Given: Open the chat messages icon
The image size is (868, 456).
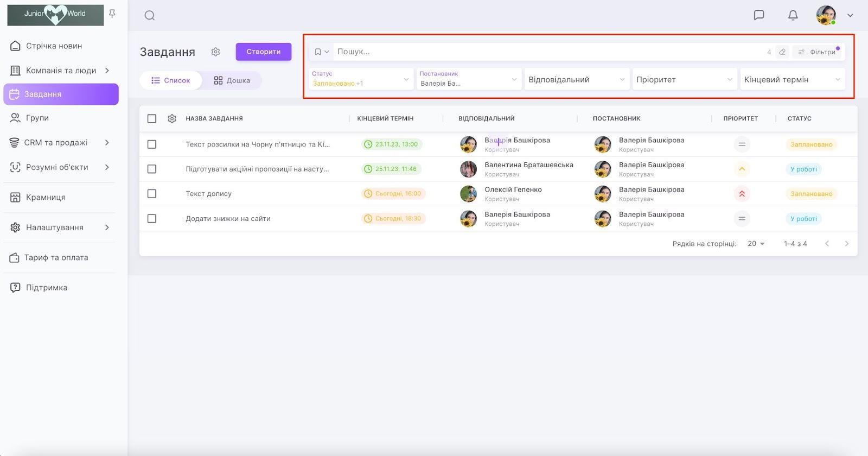Looking at the screenshot, I should (x=759, y=15).
